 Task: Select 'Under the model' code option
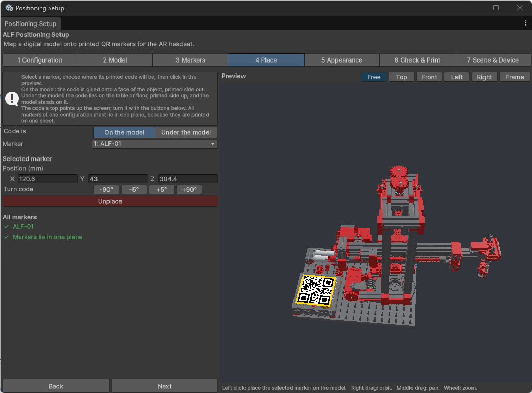[x=186, y=132]
